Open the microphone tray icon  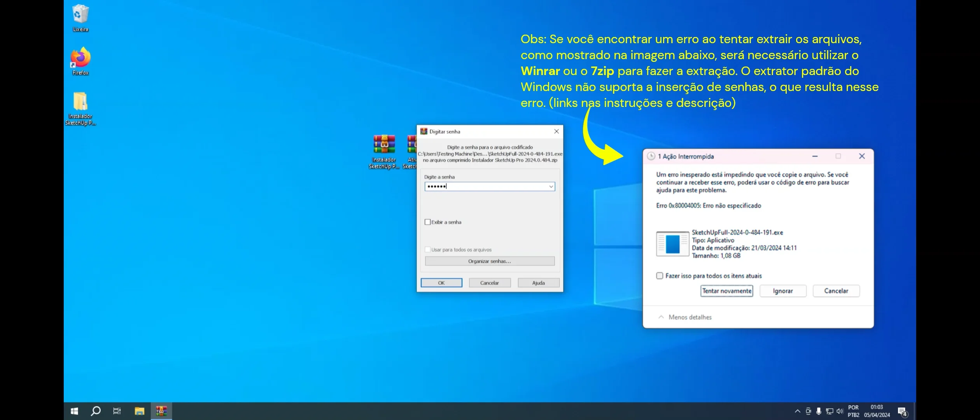coord(819,411)
